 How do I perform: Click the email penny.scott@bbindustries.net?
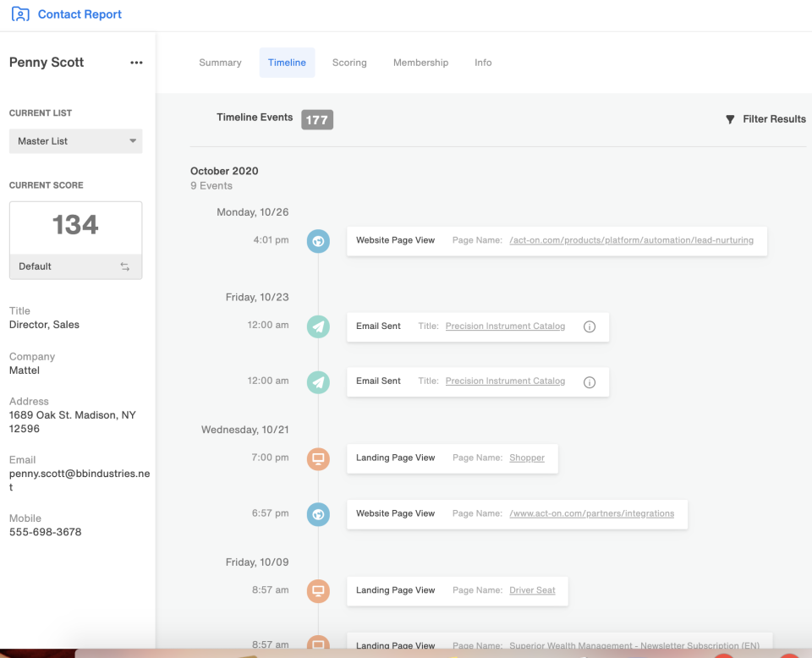click(80, 480)
